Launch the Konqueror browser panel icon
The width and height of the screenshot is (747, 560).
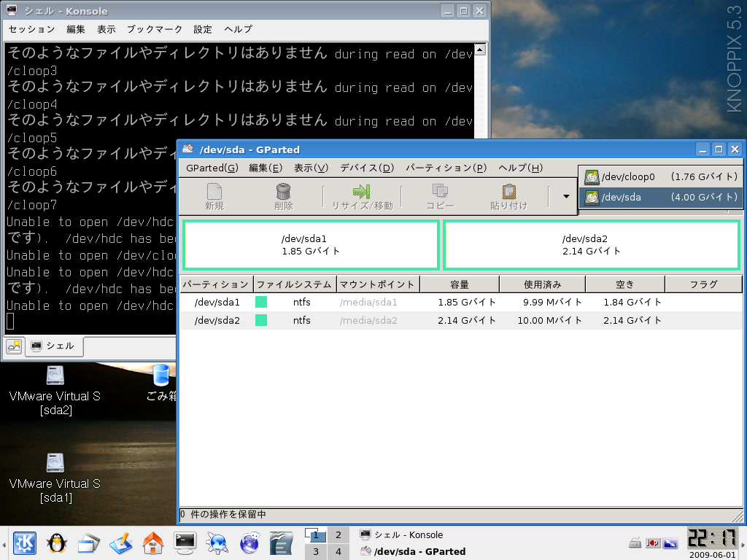(x=217, y=543)
